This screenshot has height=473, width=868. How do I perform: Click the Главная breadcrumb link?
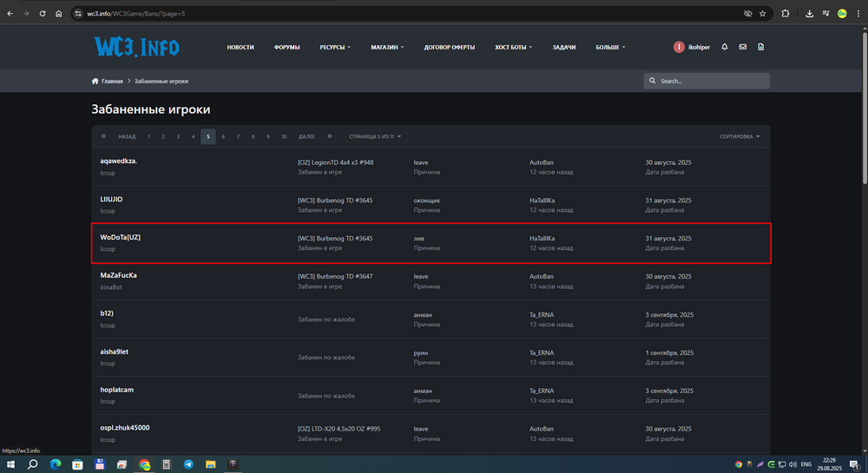(112, 81)
